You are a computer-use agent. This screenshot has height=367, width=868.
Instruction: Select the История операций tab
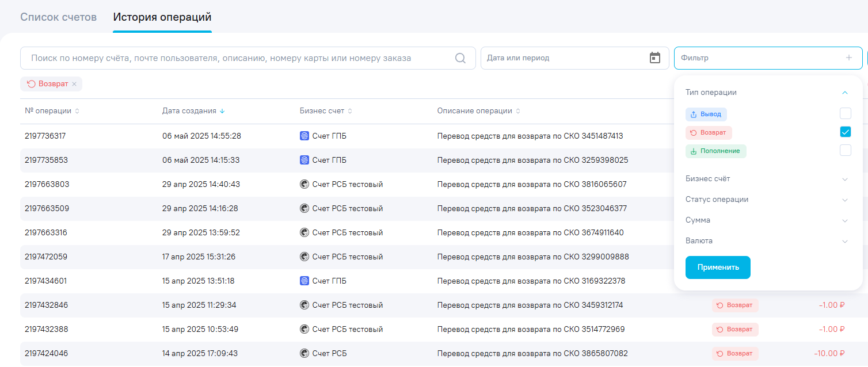coord(162,17)
